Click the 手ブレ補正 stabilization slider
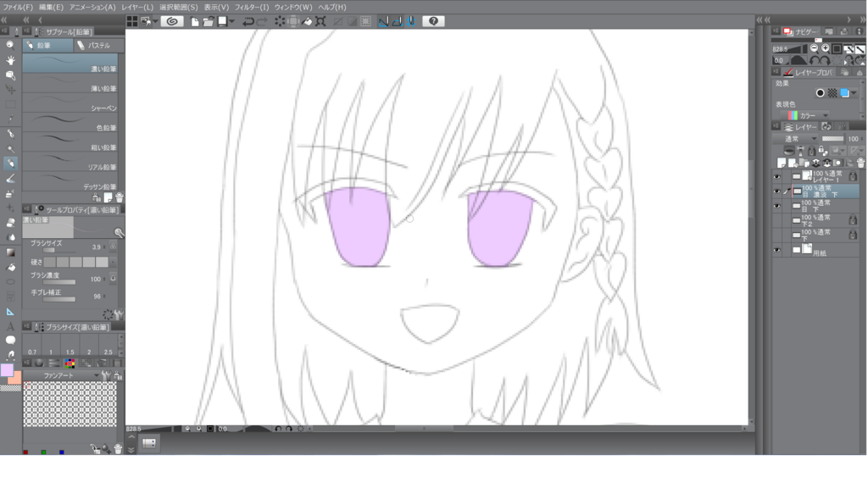The image size is (868, 488). click(x=59, y=299)
